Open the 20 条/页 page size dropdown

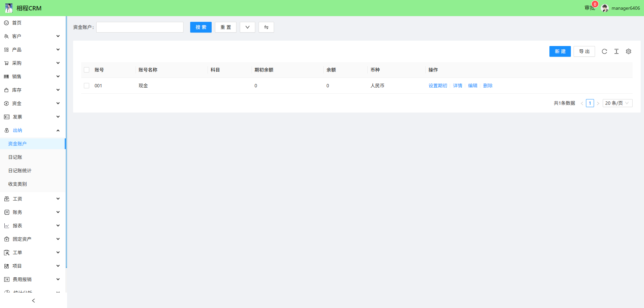point(617,103)
